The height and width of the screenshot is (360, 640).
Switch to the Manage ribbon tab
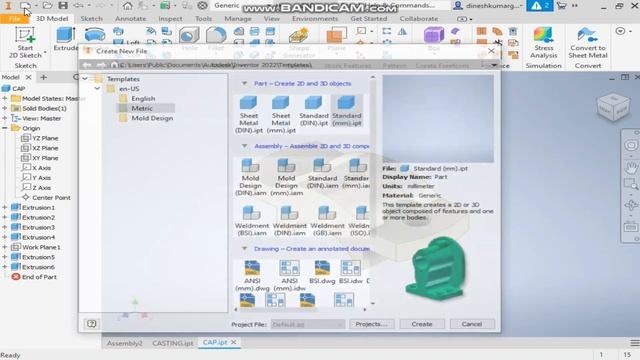coord(238,19)
